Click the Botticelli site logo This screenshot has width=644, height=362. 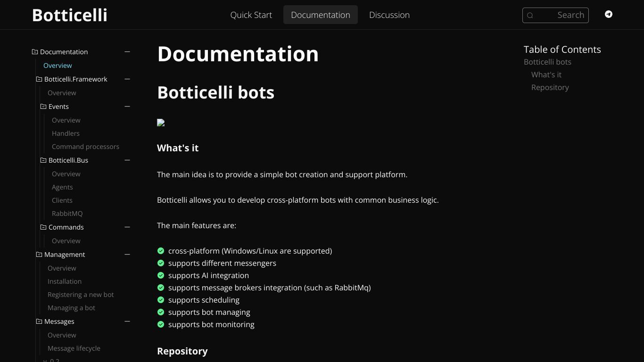(70, 15)
